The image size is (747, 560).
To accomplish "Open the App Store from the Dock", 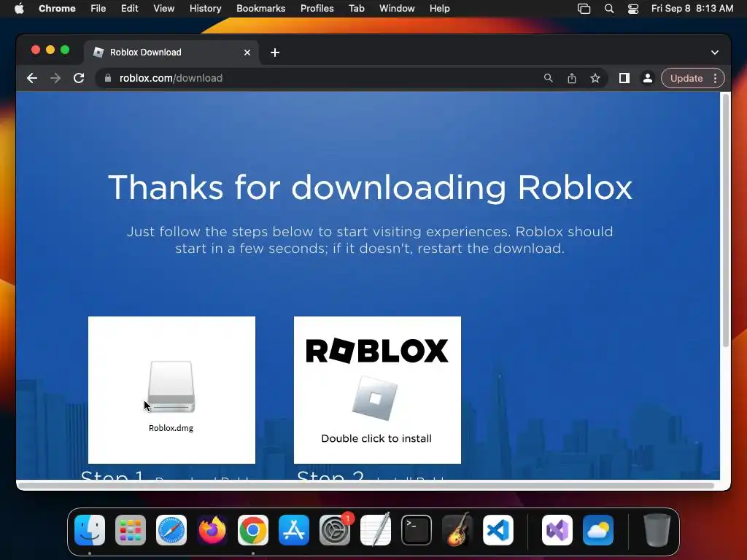I will (294, 530).
